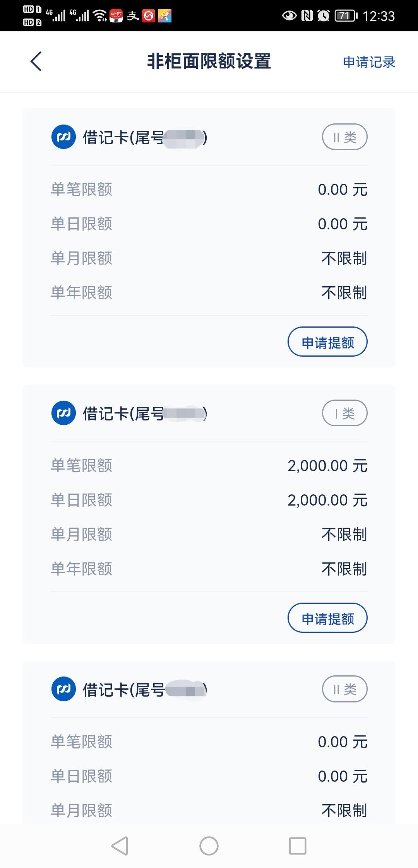The height and width of the screenshot is (868, 418).
Task: Tap the II类 badge on the third card
Action: 344,689
